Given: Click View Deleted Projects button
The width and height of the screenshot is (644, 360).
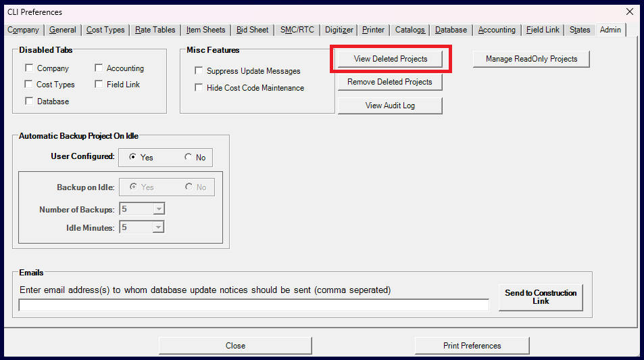Looking at the screenshot, I should tap(390, 59).
